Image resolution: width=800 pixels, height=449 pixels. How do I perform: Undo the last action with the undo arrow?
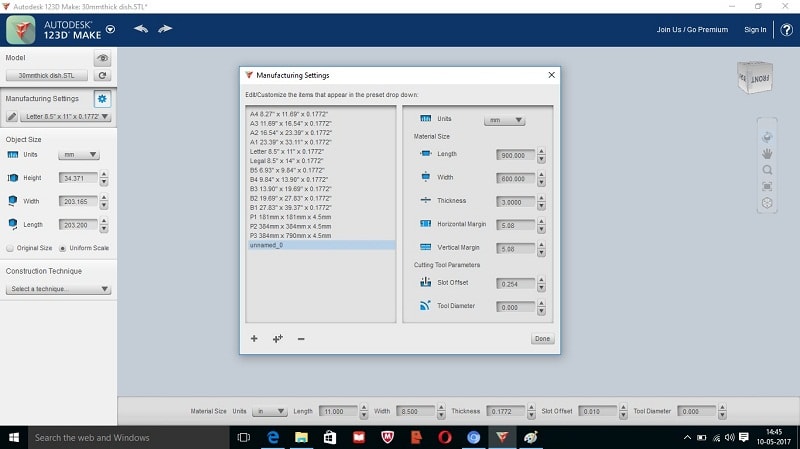tap(141, 29)
